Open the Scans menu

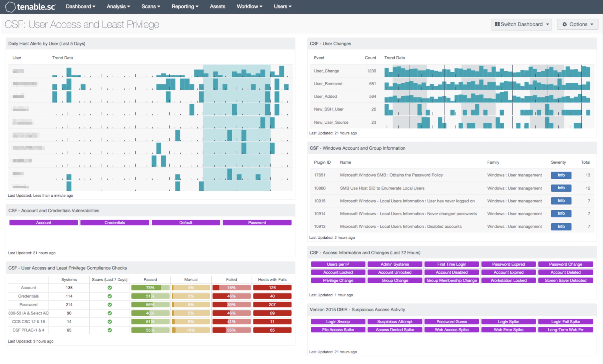click(150, 7)
